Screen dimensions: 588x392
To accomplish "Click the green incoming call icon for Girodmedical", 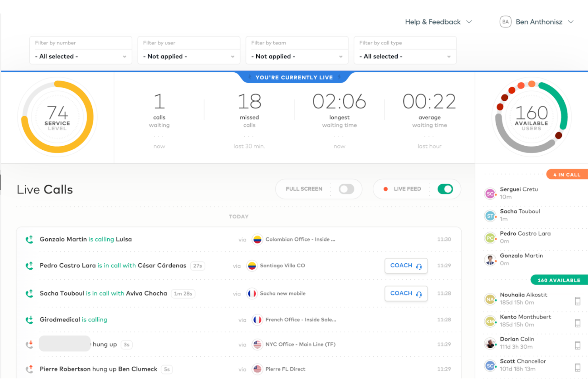I will pyautogui.click(x=29, y=320).
